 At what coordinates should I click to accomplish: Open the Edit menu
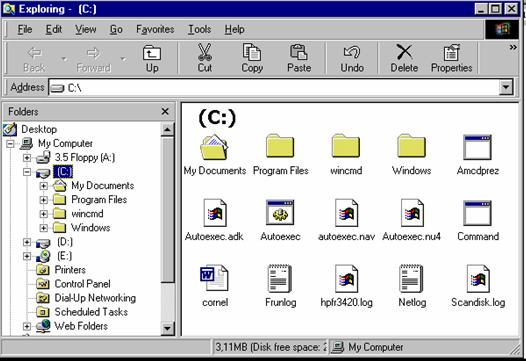tap(54, 30)
